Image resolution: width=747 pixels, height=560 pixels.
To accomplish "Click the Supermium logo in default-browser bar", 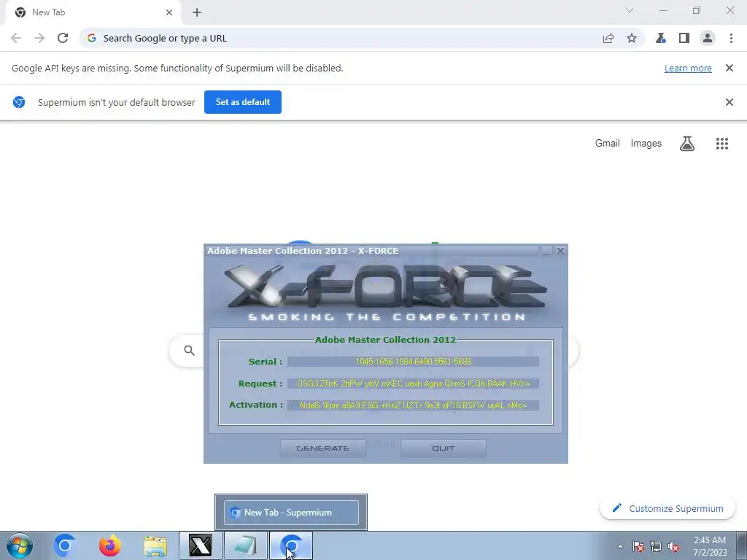I will (x=19, y=102).
